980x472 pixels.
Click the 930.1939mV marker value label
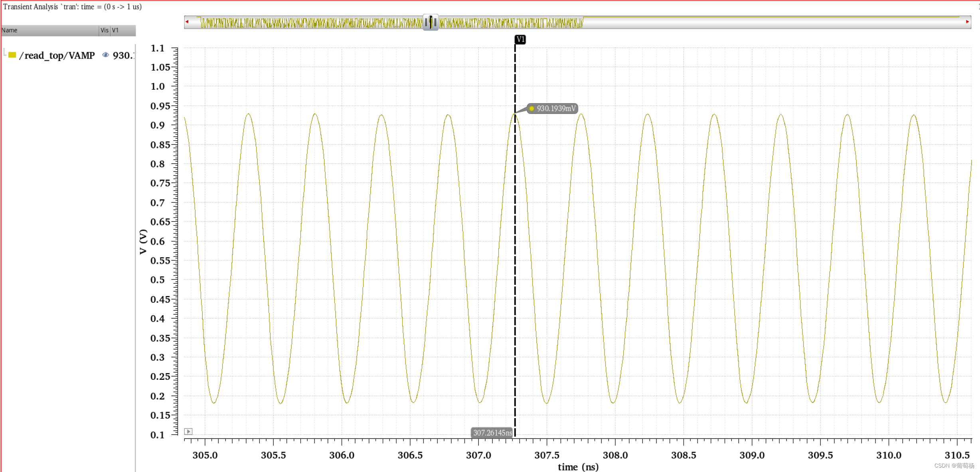[x=556, y=109]
